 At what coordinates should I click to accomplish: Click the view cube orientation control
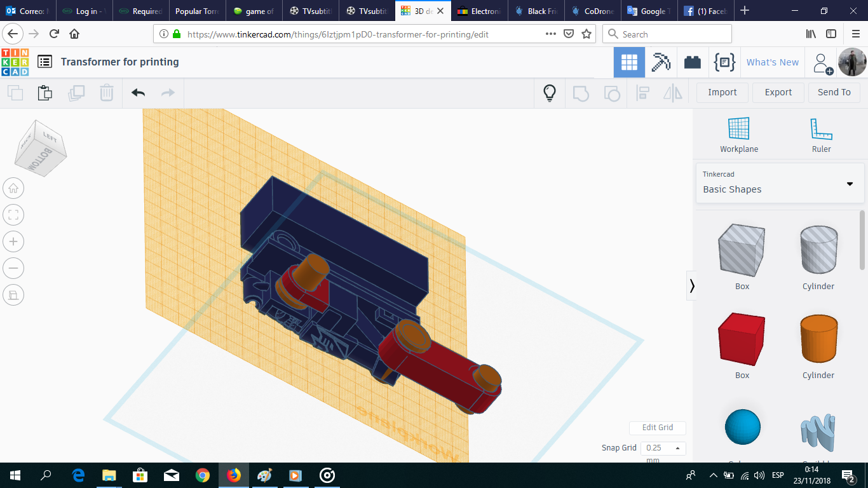pyautogui.click(x=41, y=148)
